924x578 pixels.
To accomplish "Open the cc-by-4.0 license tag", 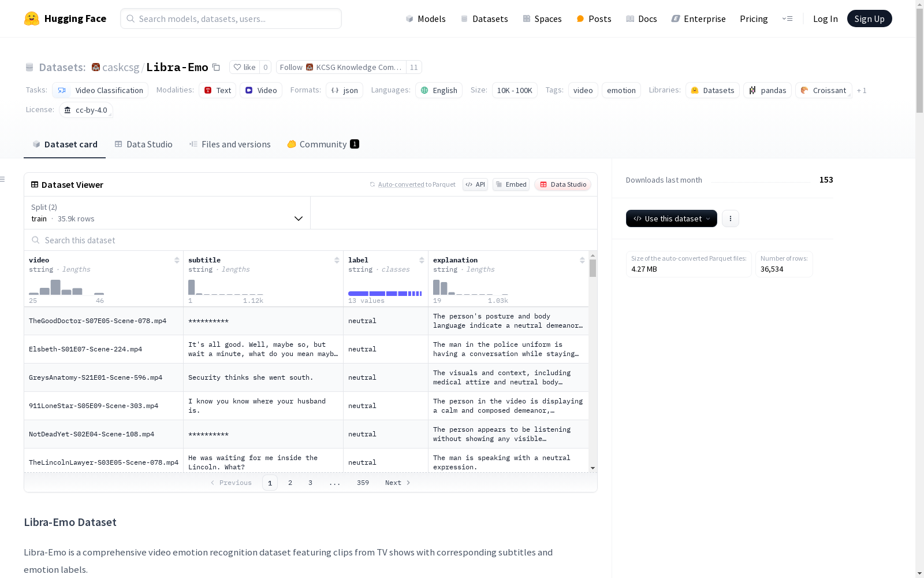I will pos(85,110).
